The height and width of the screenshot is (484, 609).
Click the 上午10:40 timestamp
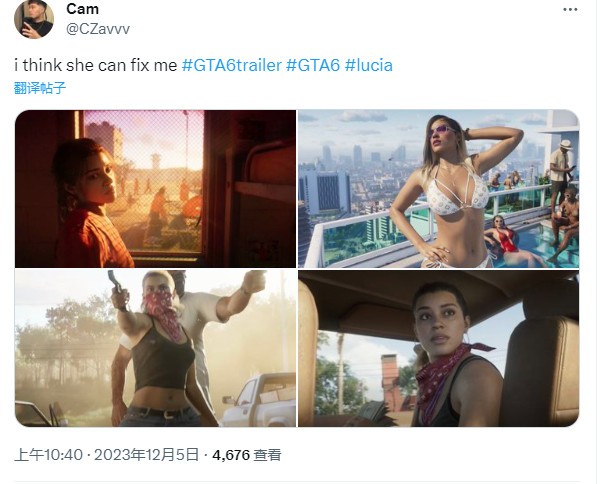49,455
